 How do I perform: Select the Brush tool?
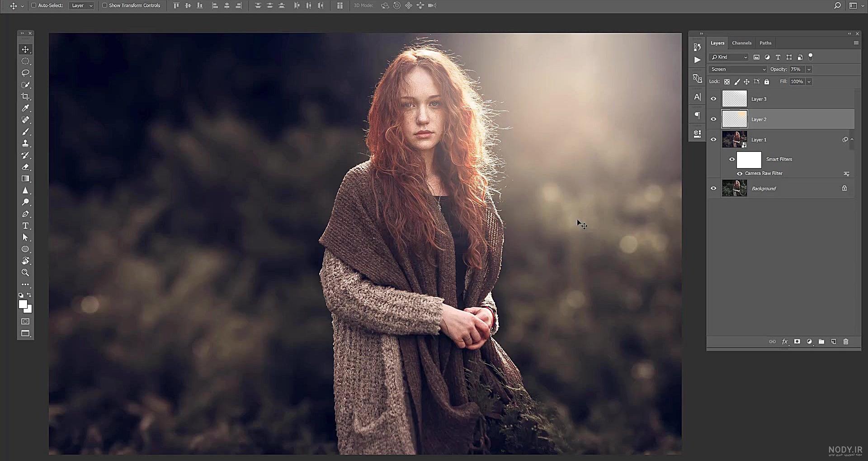[25, 132]
